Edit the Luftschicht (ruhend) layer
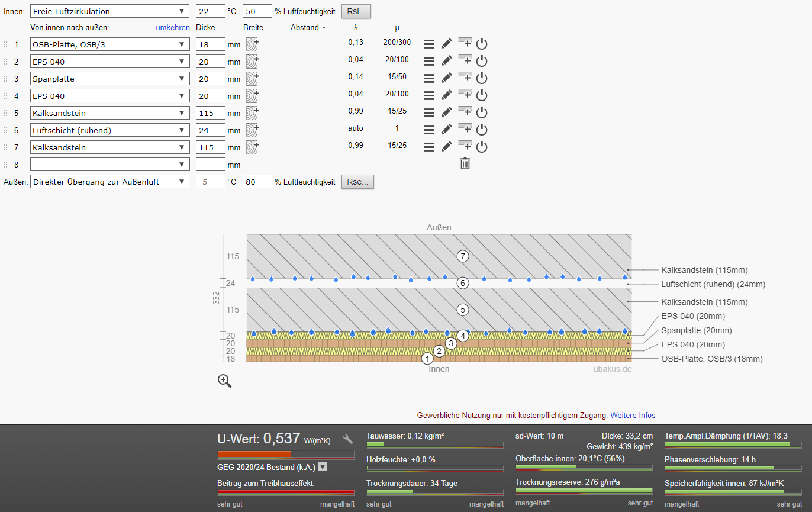This screenshot has width=812, height=512. pos(447,130)
